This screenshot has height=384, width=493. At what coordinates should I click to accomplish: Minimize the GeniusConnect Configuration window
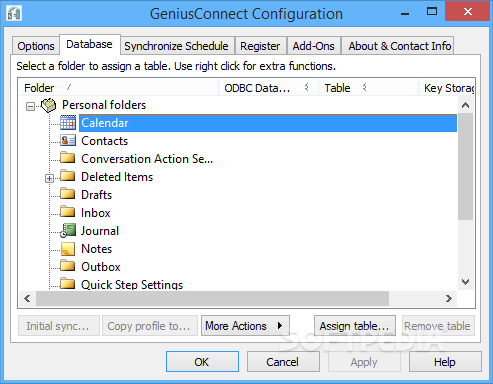405,13
